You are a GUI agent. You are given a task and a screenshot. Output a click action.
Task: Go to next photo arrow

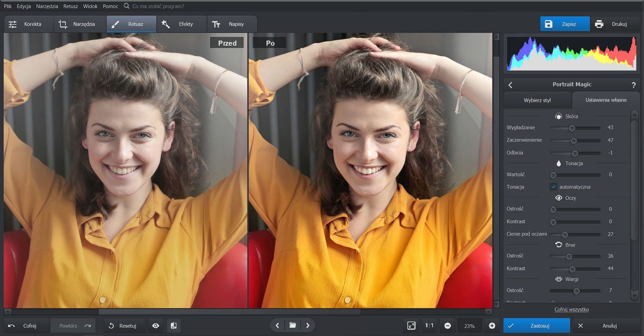308,326
